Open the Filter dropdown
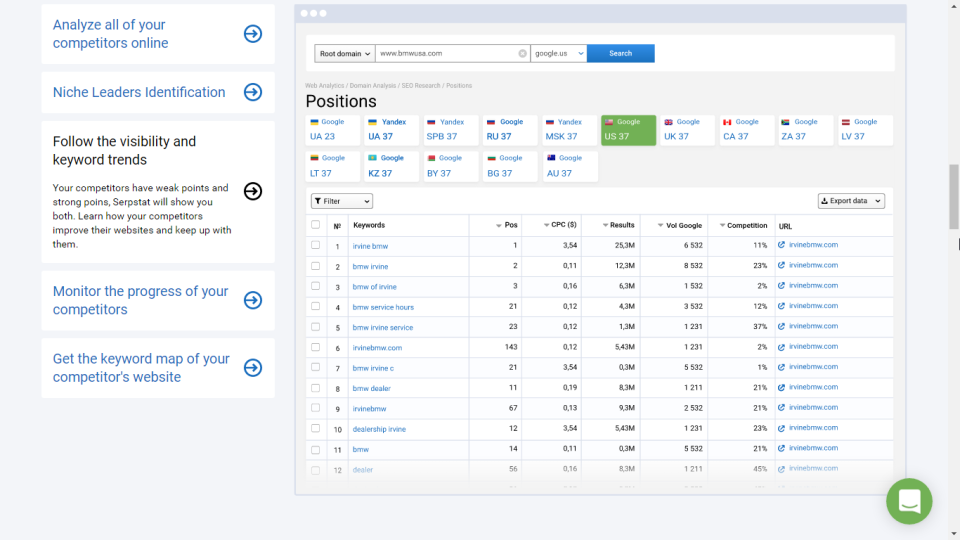Viewport: 960px width, 540px height. pyautogui.click(x=342, y=201)
